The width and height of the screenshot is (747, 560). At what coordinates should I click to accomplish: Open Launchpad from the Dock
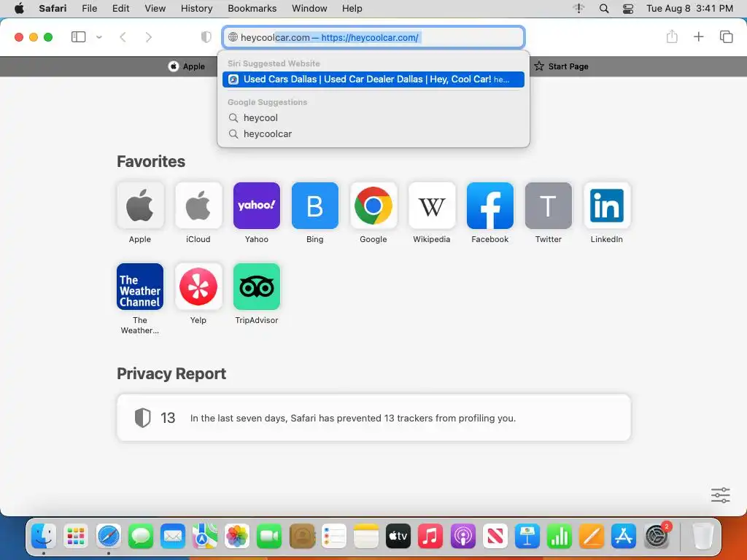(76, 536)
